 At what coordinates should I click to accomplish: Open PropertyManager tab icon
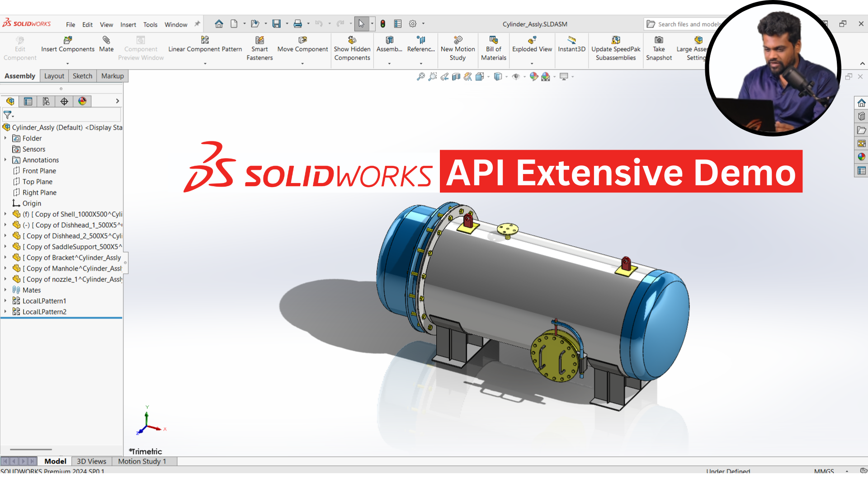click(x=28, y=101)
